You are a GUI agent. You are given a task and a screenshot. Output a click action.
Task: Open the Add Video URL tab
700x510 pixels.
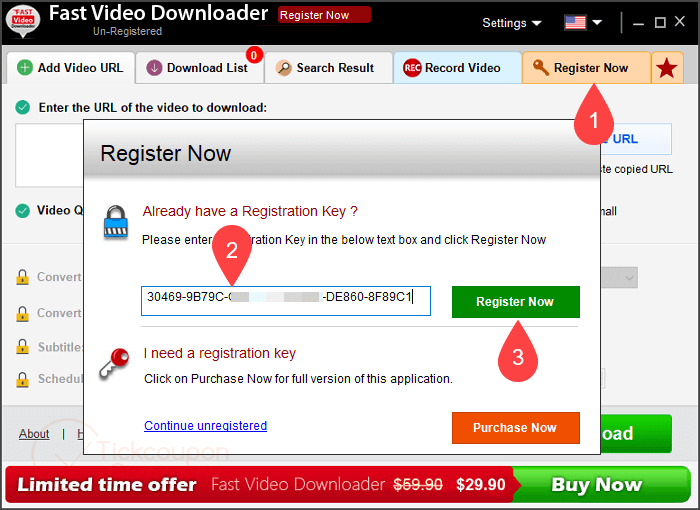coord(71,68)
